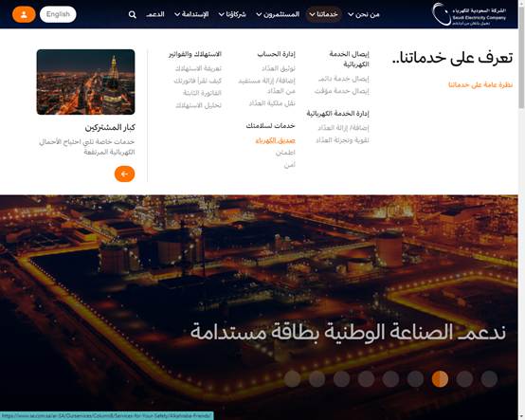Open تعريفة الاستهلاك link
The height and width of the screenshot is (420, 525).
(198, 68)
